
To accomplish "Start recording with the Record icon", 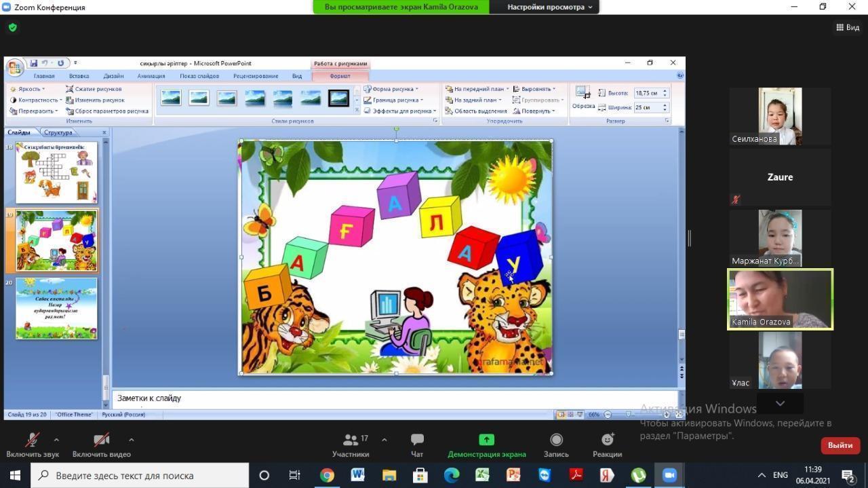I will coord(556,440).
